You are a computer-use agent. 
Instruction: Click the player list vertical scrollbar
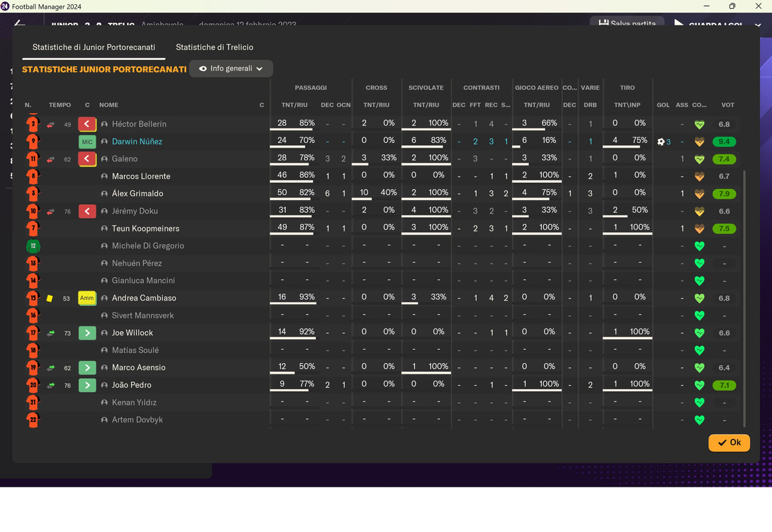click(x=744, y=298)
